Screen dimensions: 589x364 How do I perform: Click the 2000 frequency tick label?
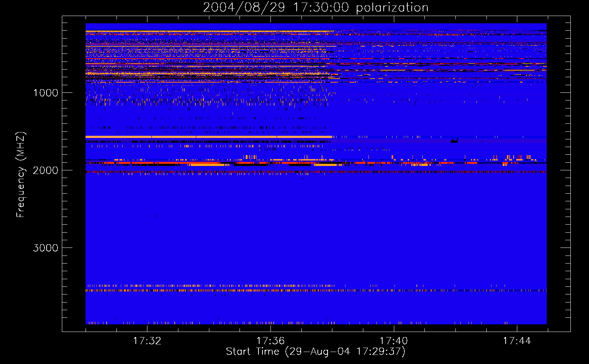point(46,170)
